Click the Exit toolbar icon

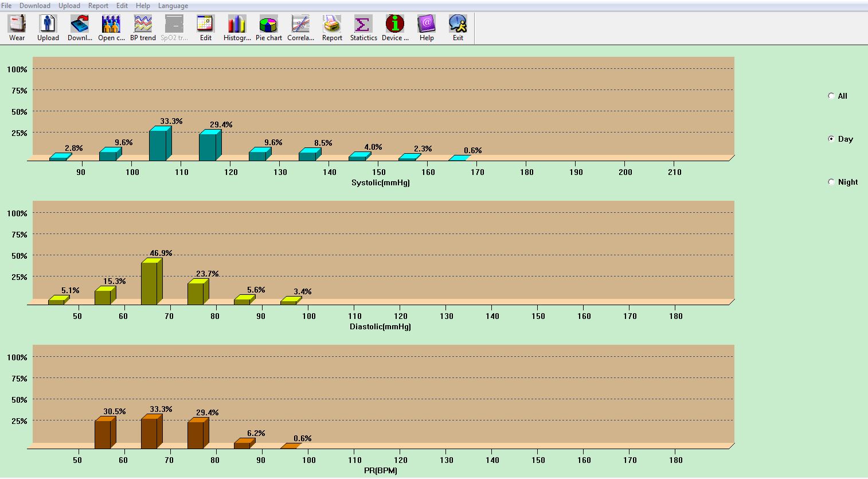coord(458,28)
